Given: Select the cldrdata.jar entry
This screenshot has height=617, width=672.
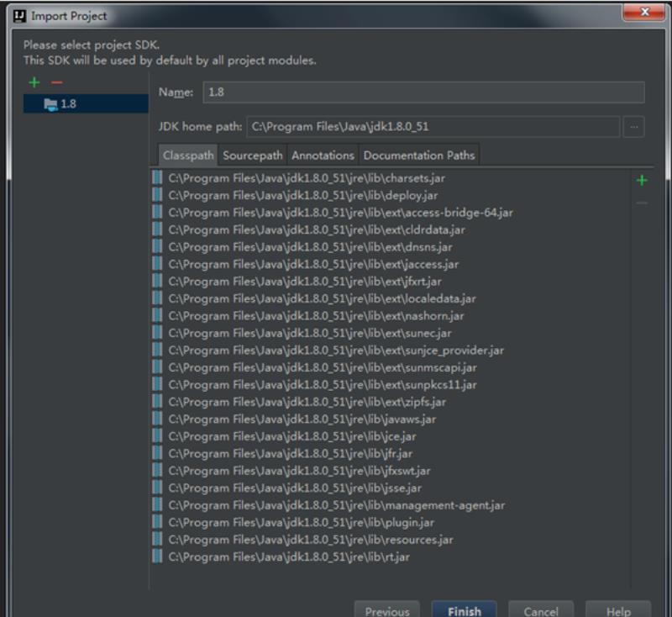Looking at the screenshot, I should coord(317,229).
